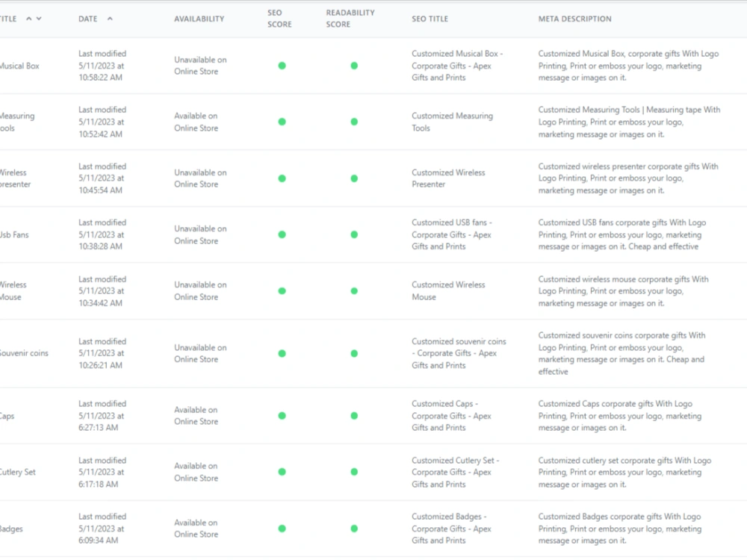Click meta description for wireless presenter gifts
Screen dimensions: 747x560
tap(628, 178)
